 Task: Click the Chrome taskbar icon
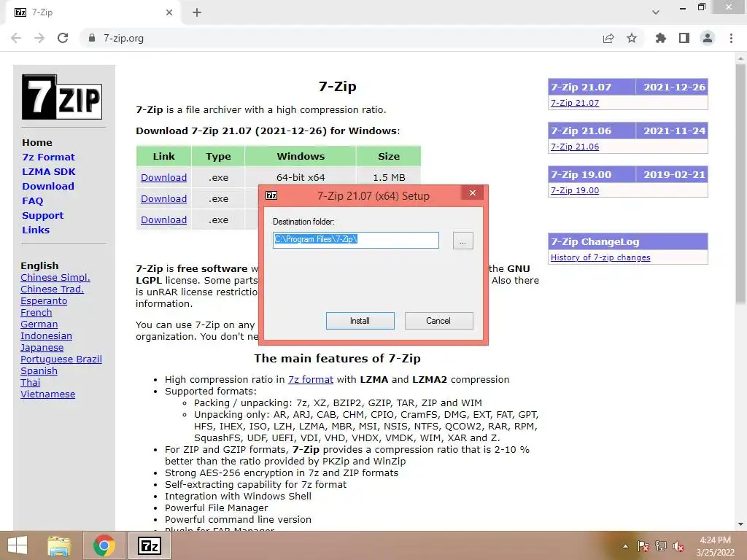click(104, 545)
